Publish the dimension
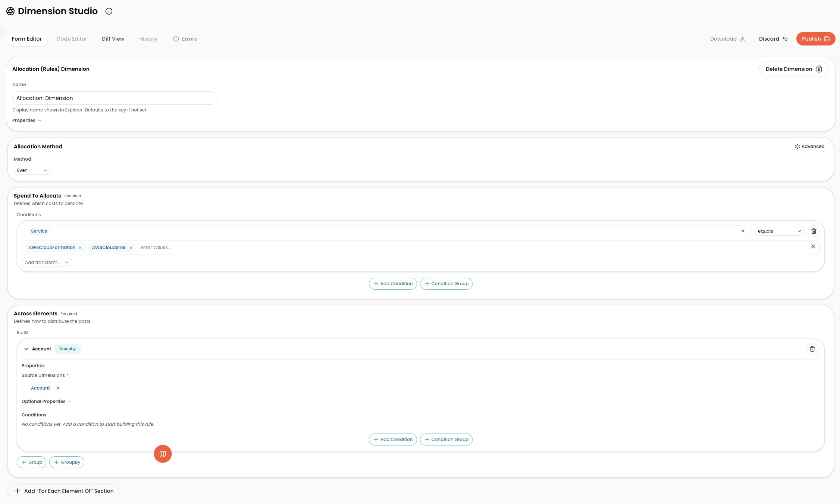Viewport: 840px width, 504px height. pos(816,39)
